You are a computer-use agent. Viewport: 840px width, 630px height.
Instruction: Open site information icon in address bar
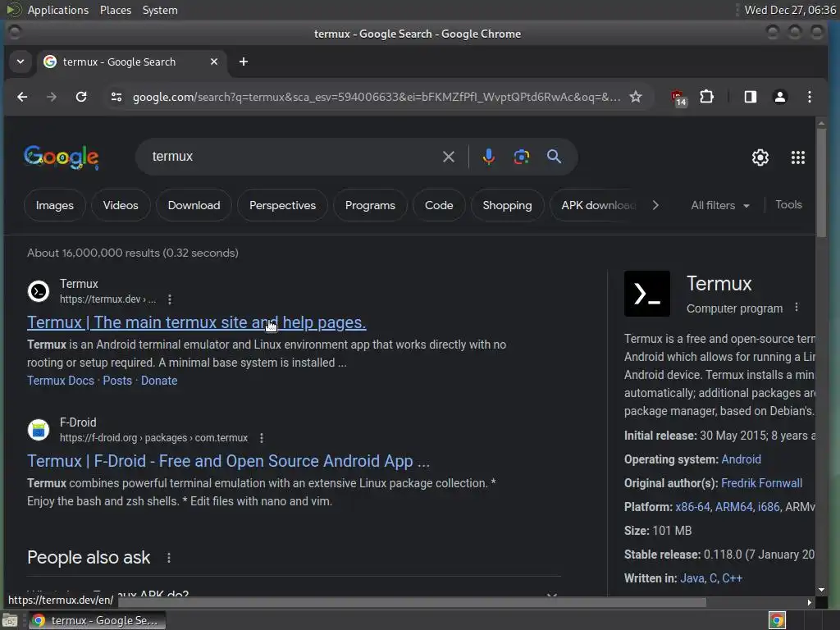(116, 97)
